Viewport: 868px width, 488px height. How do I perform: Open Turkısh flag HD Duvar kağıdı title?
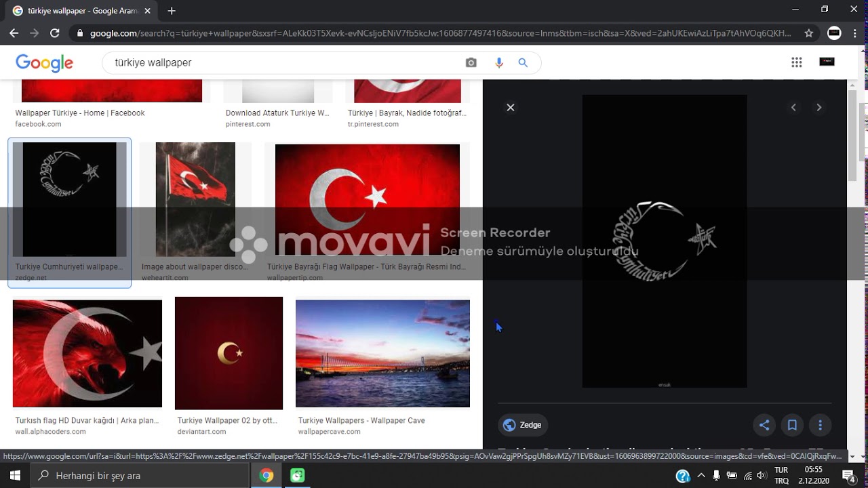[87, 420]
